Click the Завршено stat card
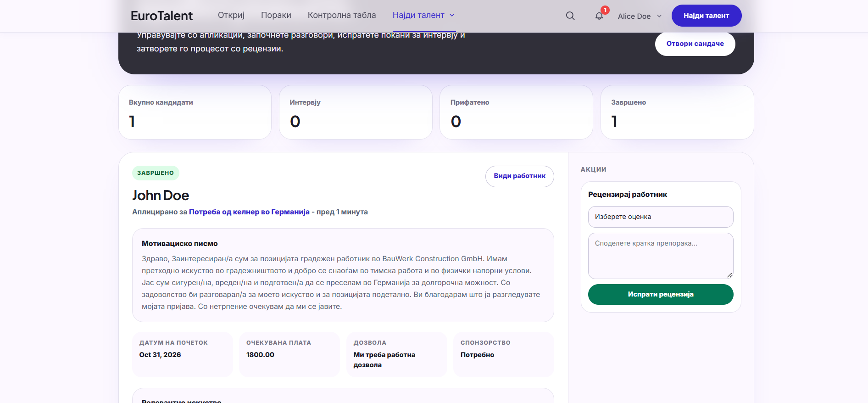Viewport: 868px width, 403px height. [677, 112]
